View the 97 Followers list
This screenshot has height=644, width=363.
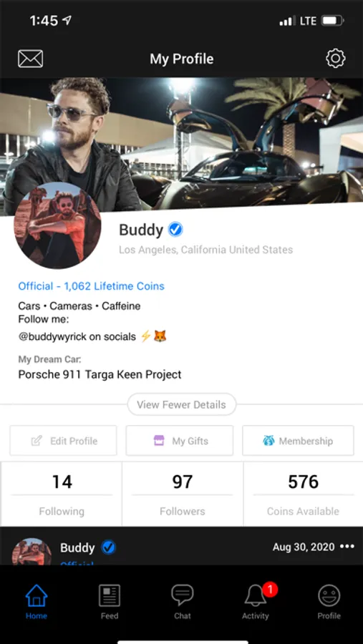183,494
